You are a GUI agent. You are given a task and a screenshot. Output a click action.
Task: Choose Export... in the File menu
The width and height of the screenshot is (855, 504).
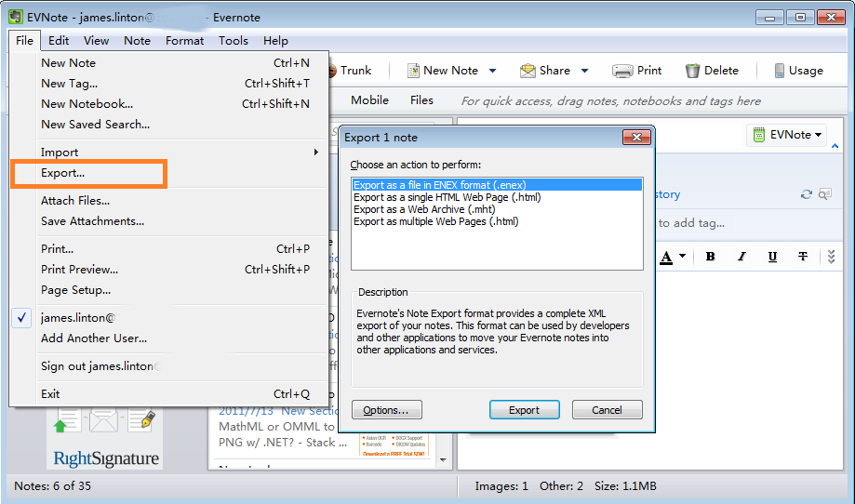click(169, 173)
